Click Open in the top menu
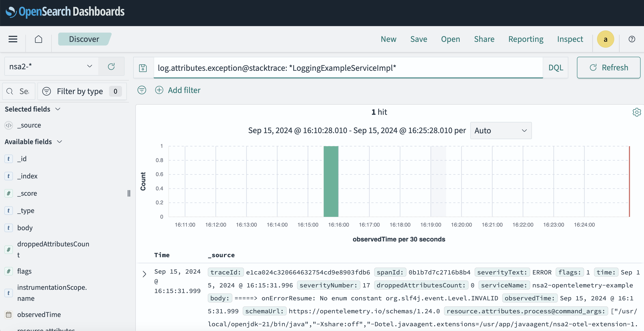Viewport: 644px width, 331px height. tap(450, 39)
